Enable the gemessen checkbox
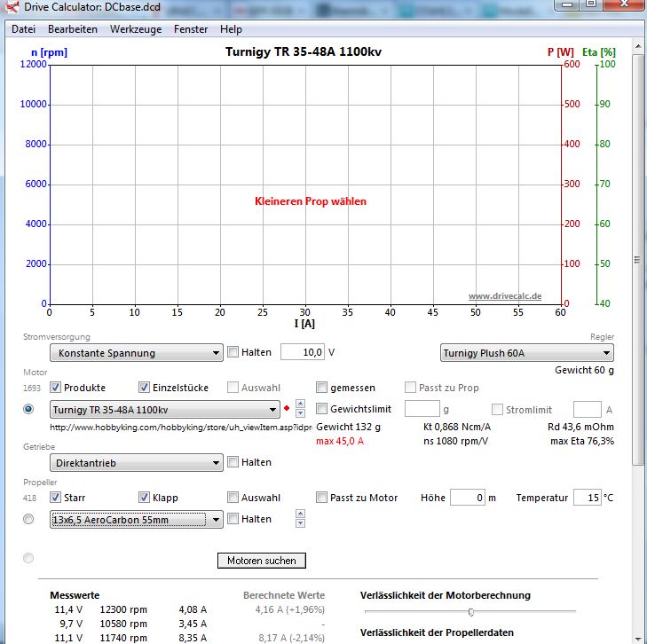Screen dimensions: 647x644 click(321, 388)
